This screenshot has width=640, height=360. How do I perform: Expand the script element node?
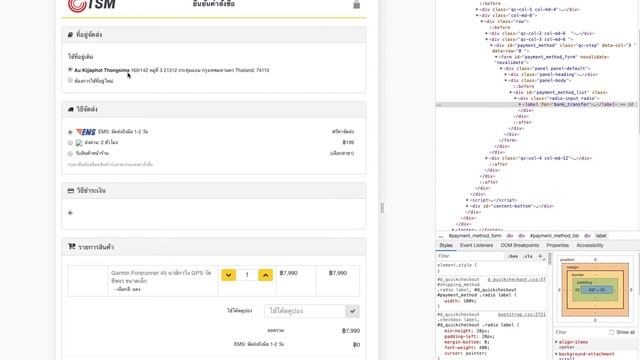point(467,200)
